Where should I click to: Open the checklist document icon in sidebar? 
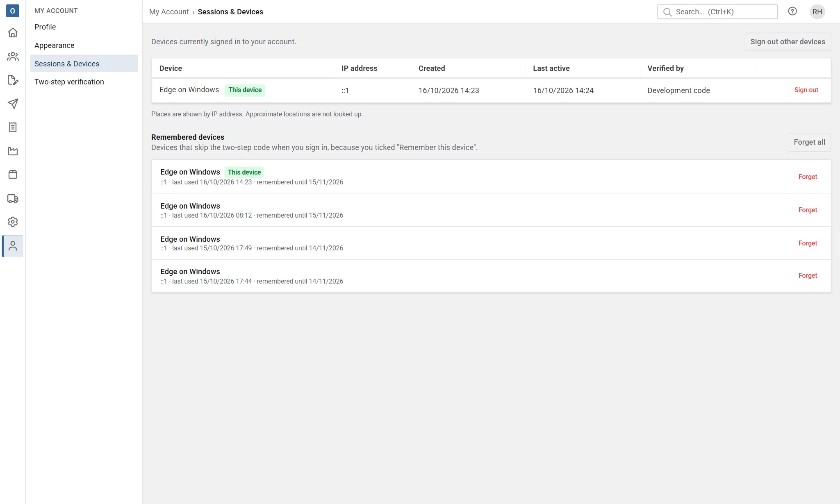pyautogui.click(x=13, y=127)
